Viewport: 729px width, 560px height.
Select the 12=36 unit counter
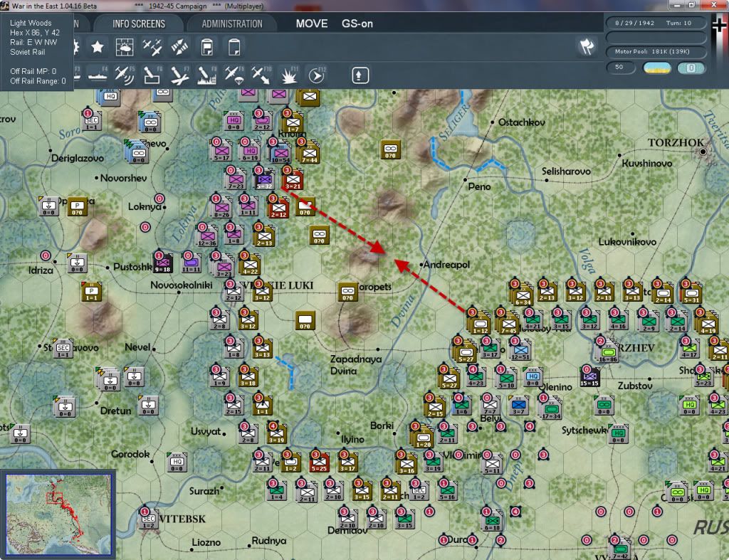pos(207,236)
